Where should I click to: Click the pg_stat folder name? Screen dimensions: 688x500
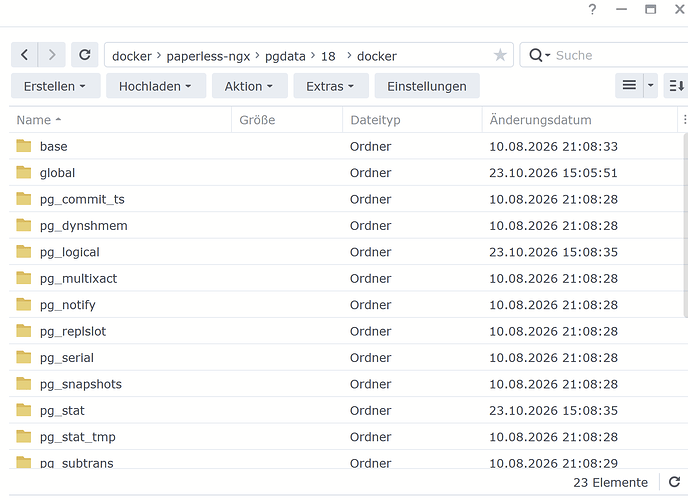[x=62, y=411]
